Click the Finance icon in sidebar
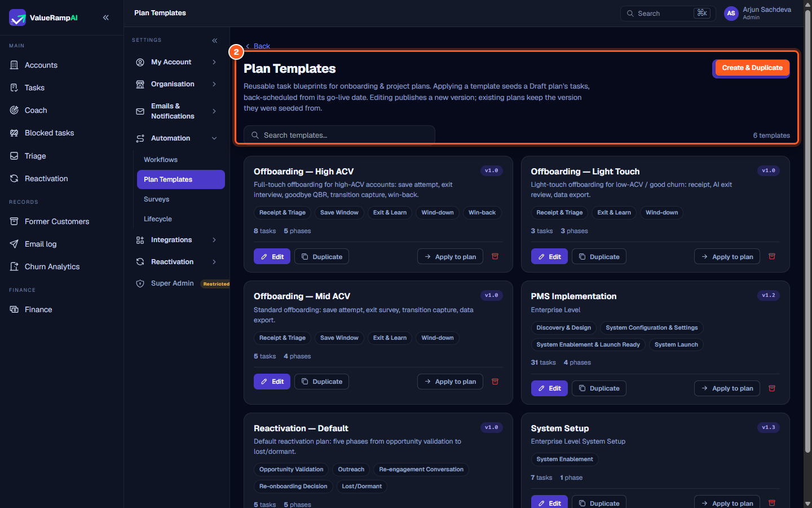The height and width of the screenshot is (508, 812). pyautogui.click(x=14, y=309)
